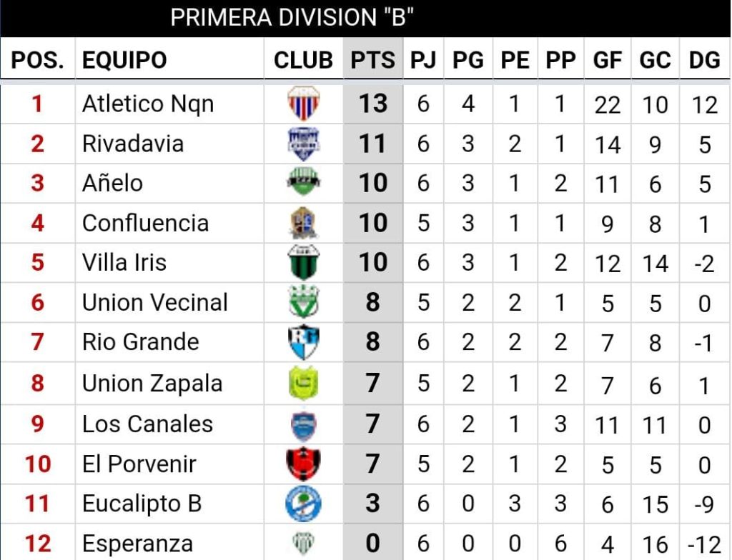Click the Esperanza team name
Screen dimensions: 732x560
(137, 544)
